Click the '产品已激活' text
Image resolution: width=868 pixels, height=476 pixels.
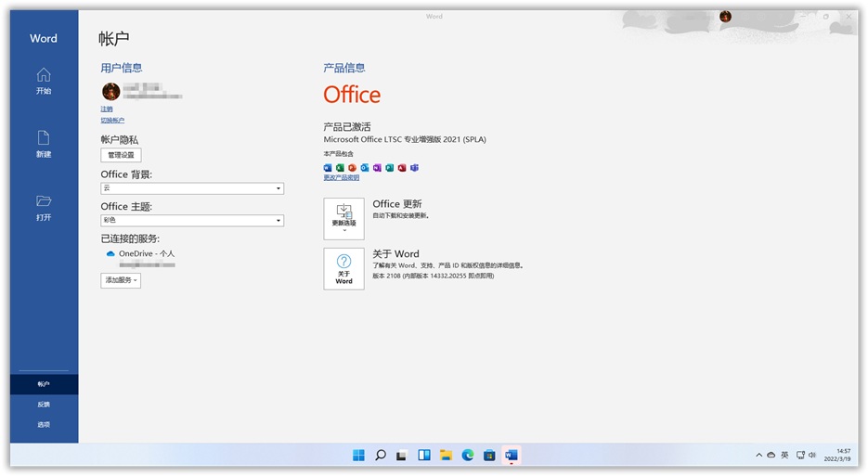[347, 127]
